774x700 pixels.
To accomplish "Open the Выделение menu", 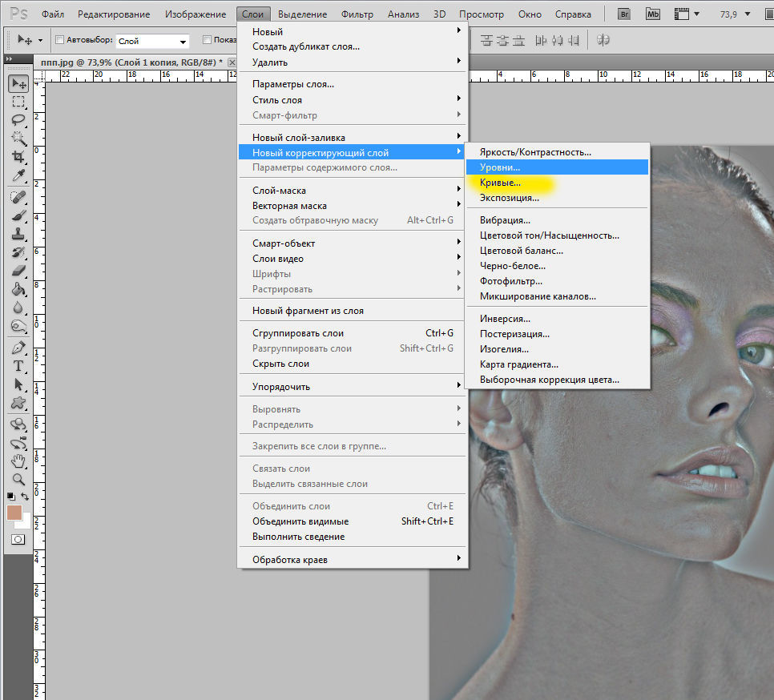I will pyautogui.click(x=303, y=14).
